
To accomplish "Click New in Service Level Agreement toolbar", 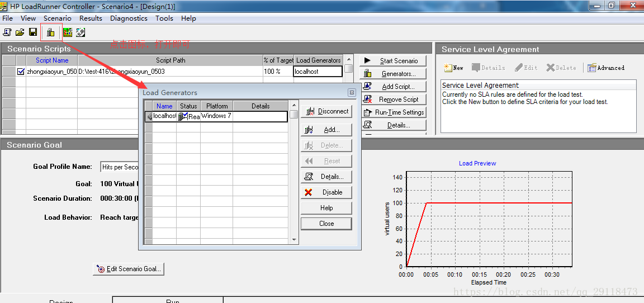I will click(453, 68).
